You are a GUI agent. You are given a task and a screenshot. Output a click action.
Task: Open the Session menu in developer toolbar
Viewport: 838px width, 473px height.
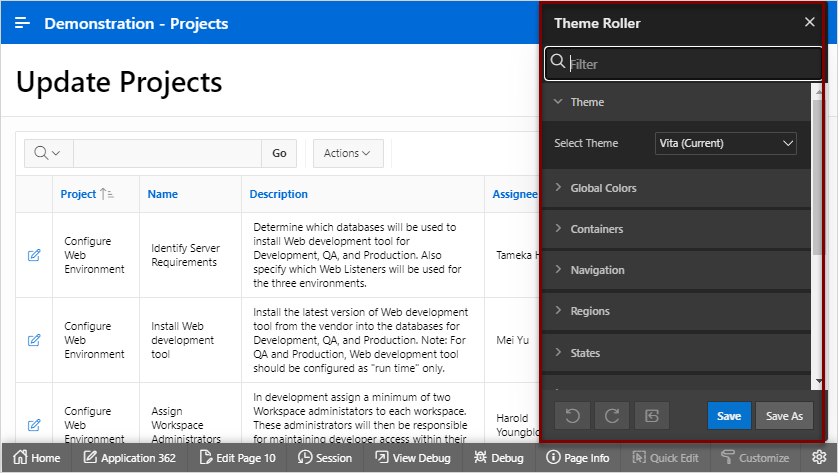click(x=325, y=458)
